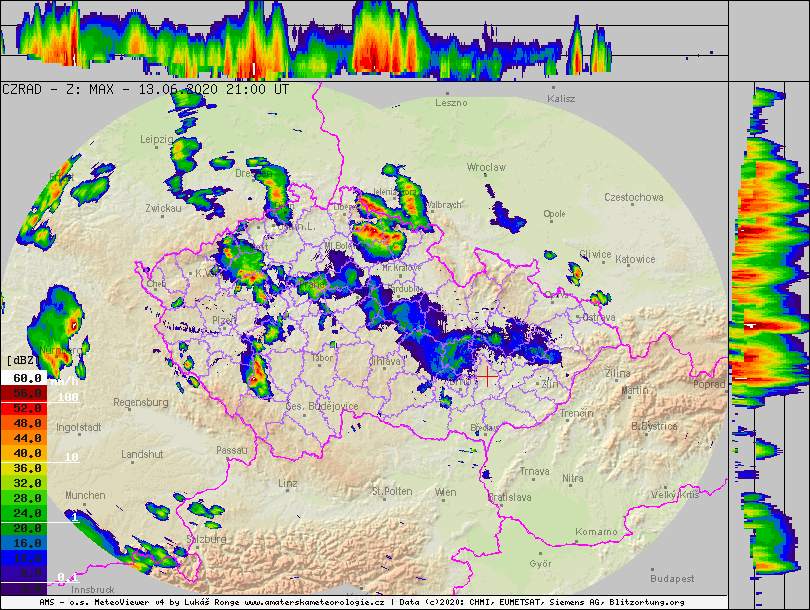This screenshot has height=610, width=810.
Task: Select the 40.0 dBZ legend swatch
Action: [x=24, y=453]
